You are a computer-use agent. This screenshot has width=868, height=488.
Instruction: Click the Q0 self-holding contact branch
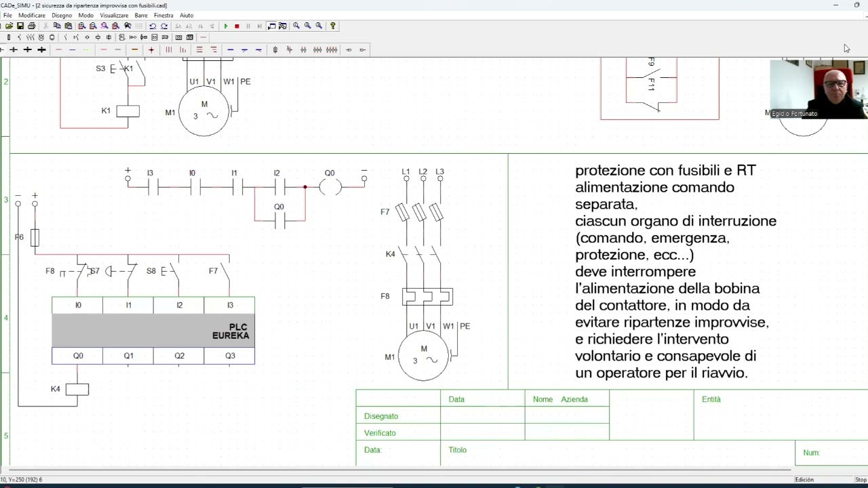[279, 220]
